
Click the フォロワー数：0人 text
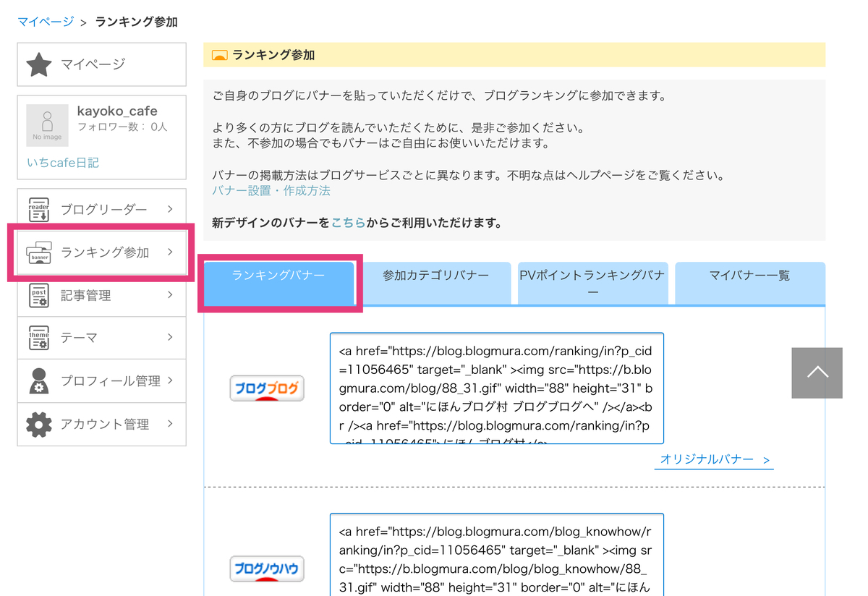point(122,127)
